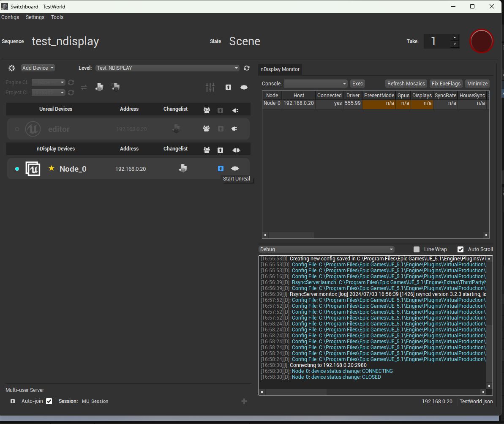This screenshot has height=424, width=504.
Task: Click the log vertical scrollbar
Action: click(x=489, y=353)
